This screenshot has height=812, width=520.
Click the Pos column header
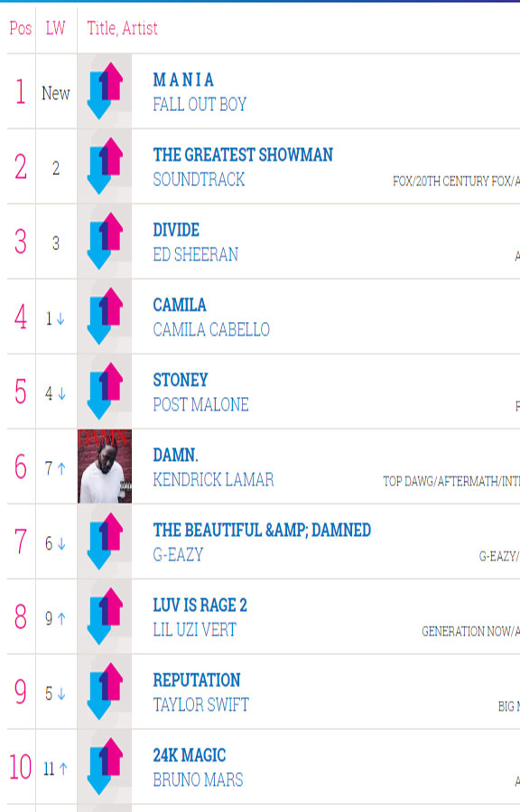pyautogui.click(x=21, y=28)
